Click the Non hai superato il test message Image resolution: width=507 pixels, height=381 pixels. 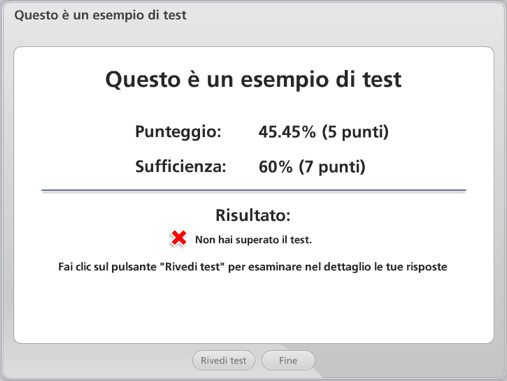point(253,240)
